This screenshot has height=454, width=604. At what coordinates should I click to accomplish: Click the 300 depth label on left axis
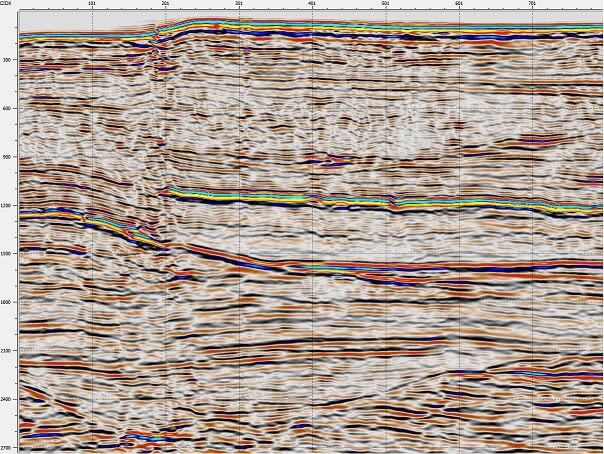click(6, 60)
